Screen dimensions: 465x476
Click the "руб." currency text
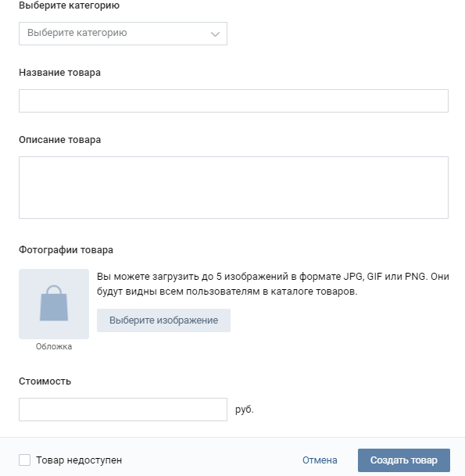(245, 410)
